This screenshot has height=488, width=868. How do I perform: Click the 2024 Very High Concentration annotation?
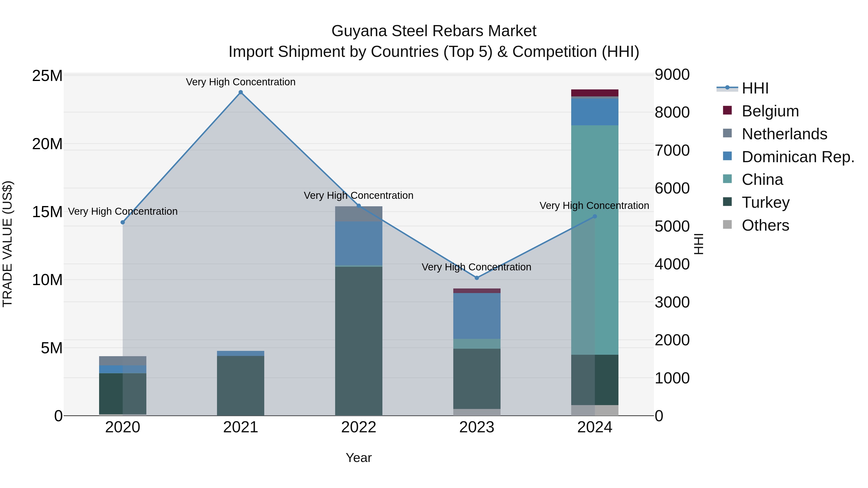[594, 206]
